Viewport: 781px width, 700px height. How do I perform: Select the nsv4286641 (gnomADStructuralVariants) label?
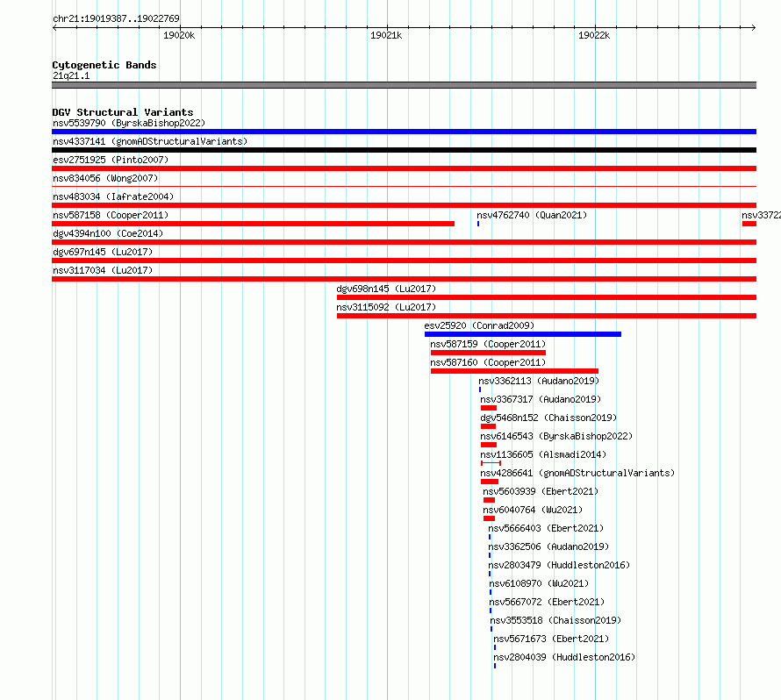coord(577,473)
